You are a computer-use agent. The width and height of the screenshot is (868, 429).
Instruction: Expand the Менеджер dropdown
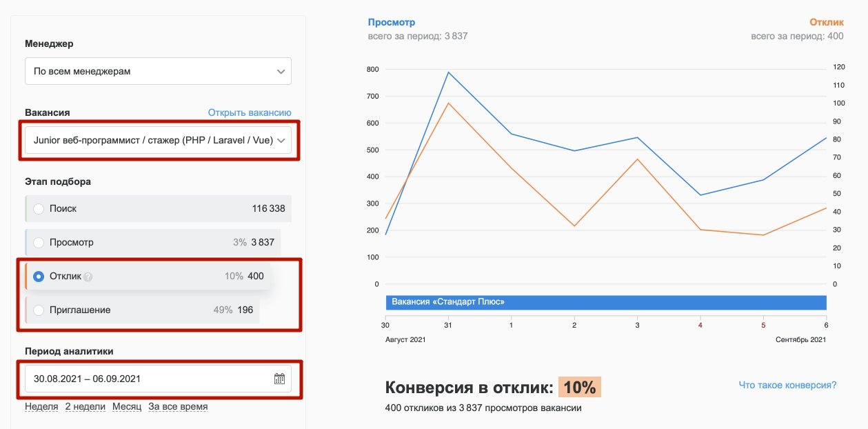[158, 71]
